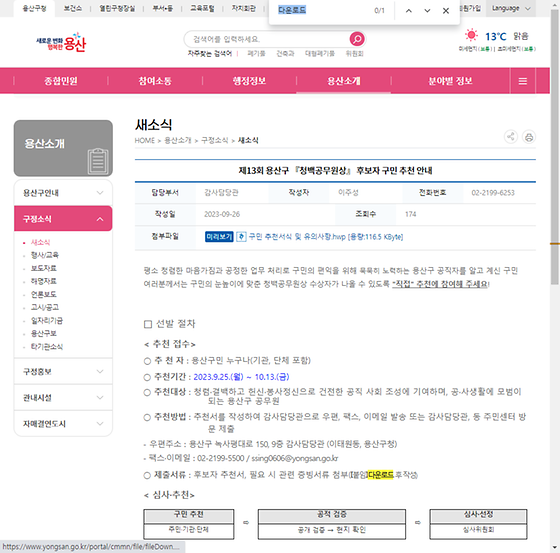Go to previous find-in-page match
Screen dimensions: 560x553
click(x=409, y=11)
